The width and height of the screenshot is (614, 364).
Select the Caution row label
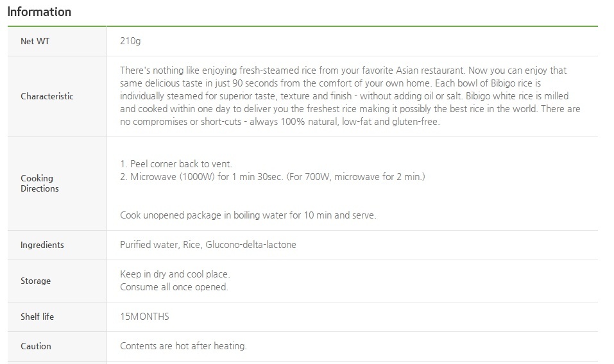(36, 346)
